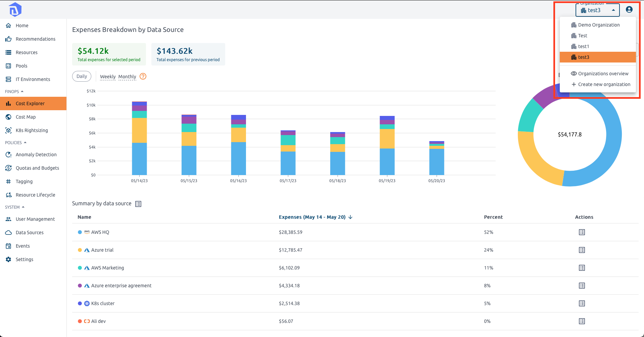
Task: Open the help icon beside Monthly
Action: click(x=143, y=76)
